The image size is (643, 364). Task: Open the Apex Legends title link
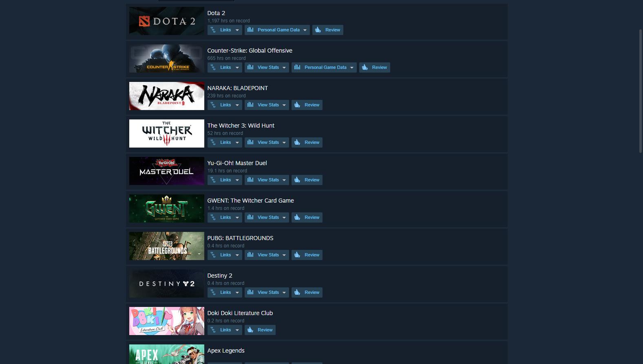[x=226, y=351]
